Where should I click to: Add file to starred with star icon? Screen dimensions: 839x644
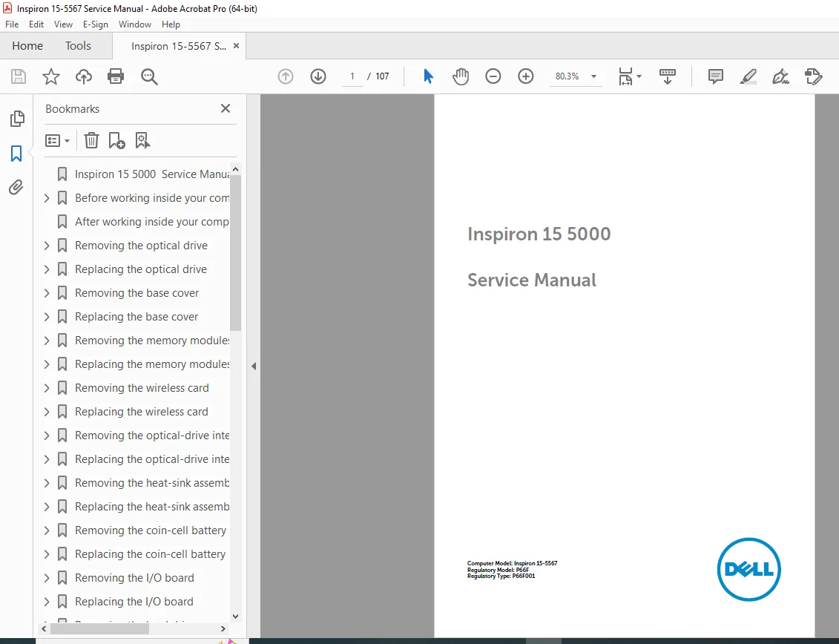(x=51, y=76)
